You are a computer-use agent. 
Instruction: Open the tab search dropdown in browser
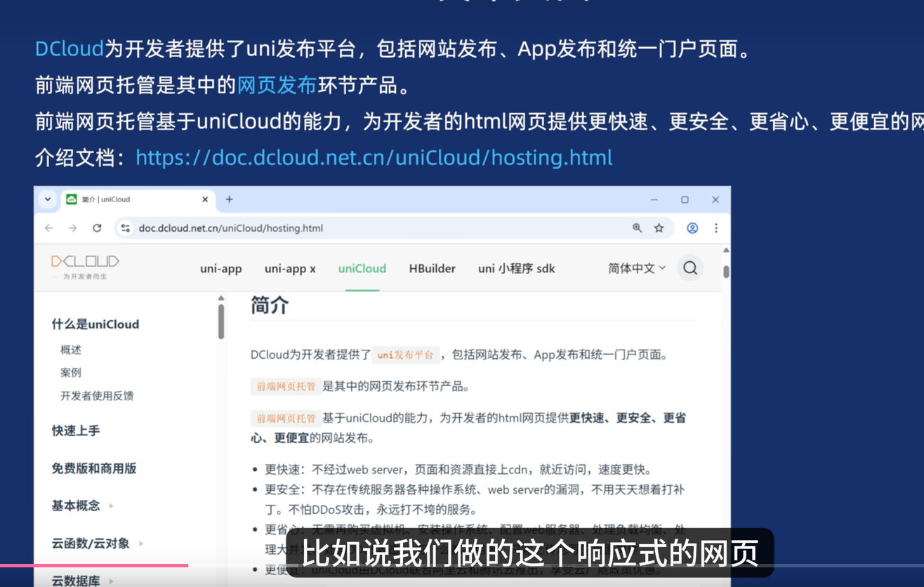48,199
